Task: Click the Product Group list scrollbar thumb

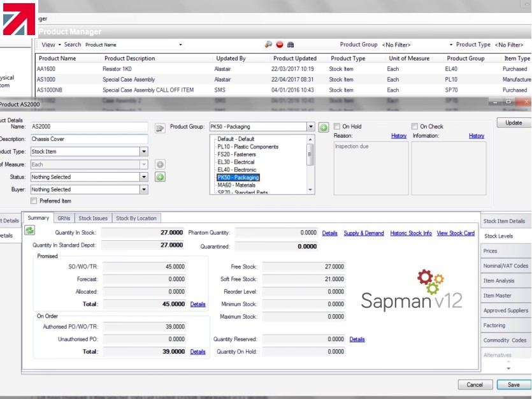Action: [310, 155]
